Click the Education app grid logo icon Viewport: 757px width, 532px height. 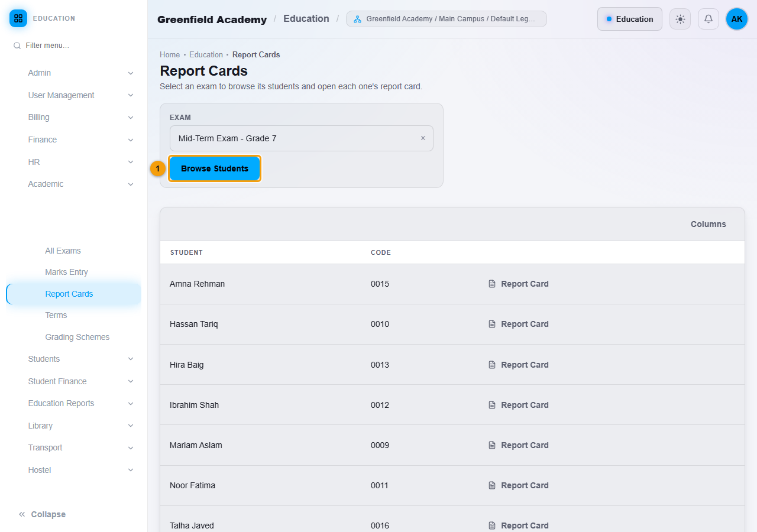click(18, 18)
